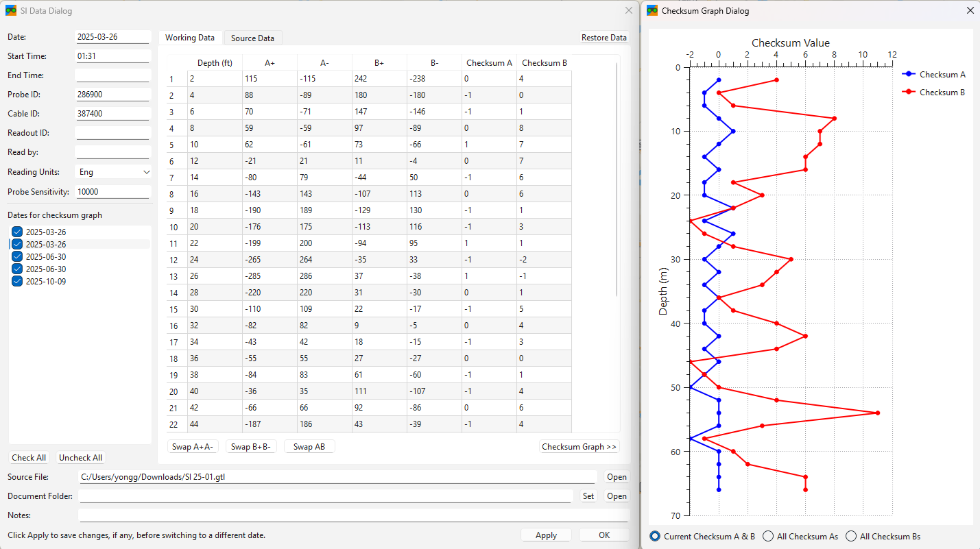Click the Checksum Graph >> button
The width and height of the screenshot is (980, 549).
coord(579,447)
